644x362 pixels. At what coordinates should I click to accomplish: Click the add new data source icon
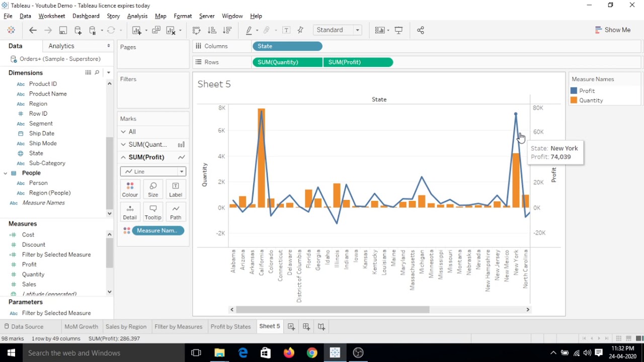[x=78, y=30]
